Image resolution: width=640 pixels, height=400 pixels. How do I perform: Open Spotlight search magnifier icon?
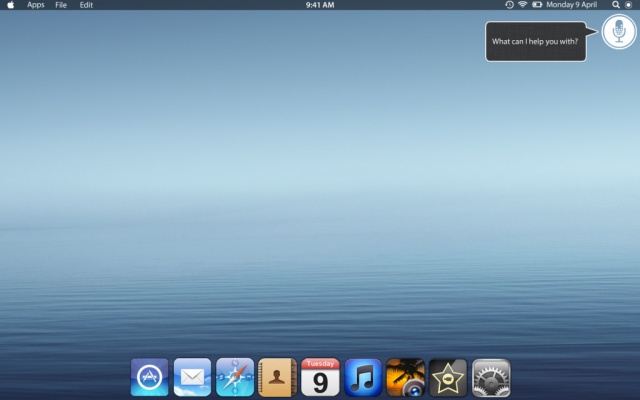615,5
